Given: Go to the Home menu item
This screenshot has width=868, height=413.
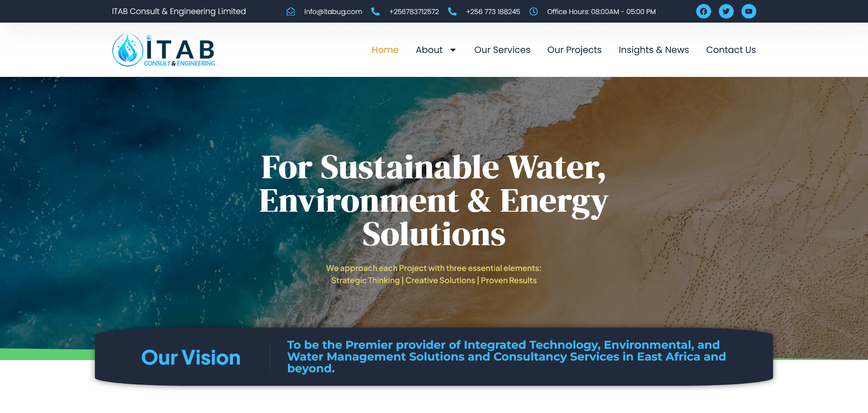Looking at the screenshot, I should (385, 50).
